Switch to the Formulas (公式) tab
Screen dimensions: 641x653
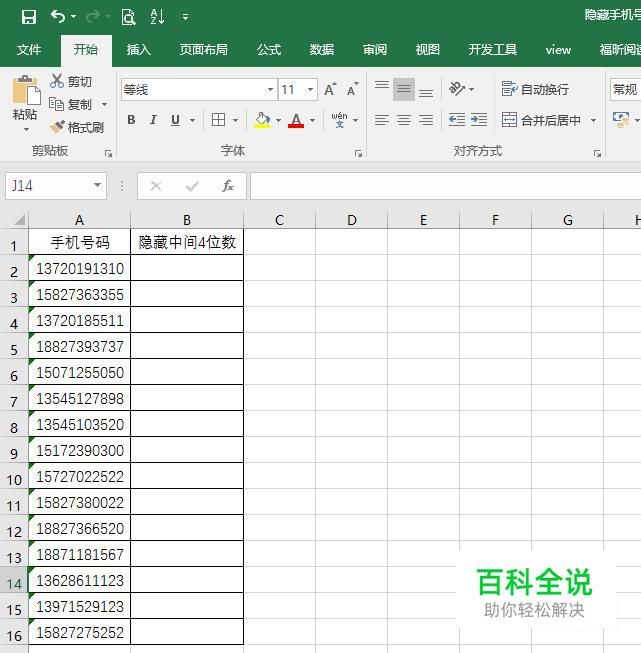(269, 50)
